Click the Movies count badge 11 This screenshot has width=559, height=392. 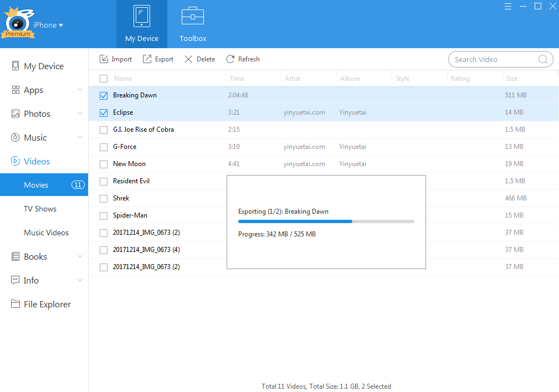pos(78,184)
